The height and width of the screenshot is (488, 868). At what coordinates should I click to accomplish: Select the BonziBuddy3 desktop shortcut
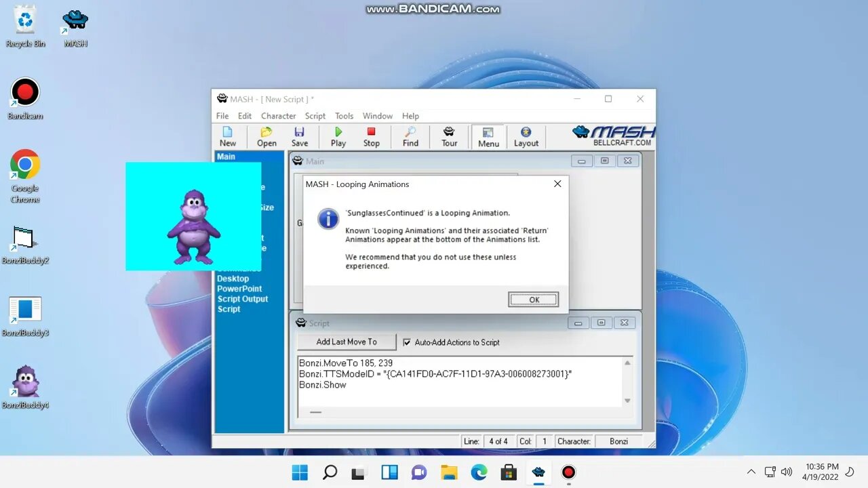25,317
